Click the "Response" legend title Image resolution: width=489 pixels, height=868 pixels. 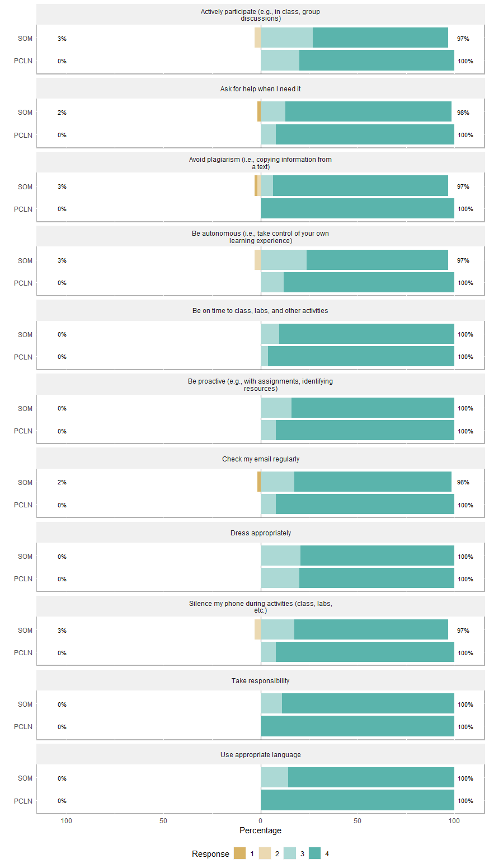click(210, 854)
